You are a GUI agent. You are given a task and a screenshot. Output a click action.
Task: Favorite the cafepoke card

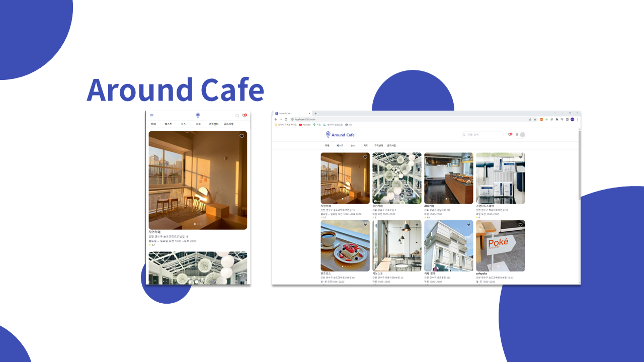point(521,225)
